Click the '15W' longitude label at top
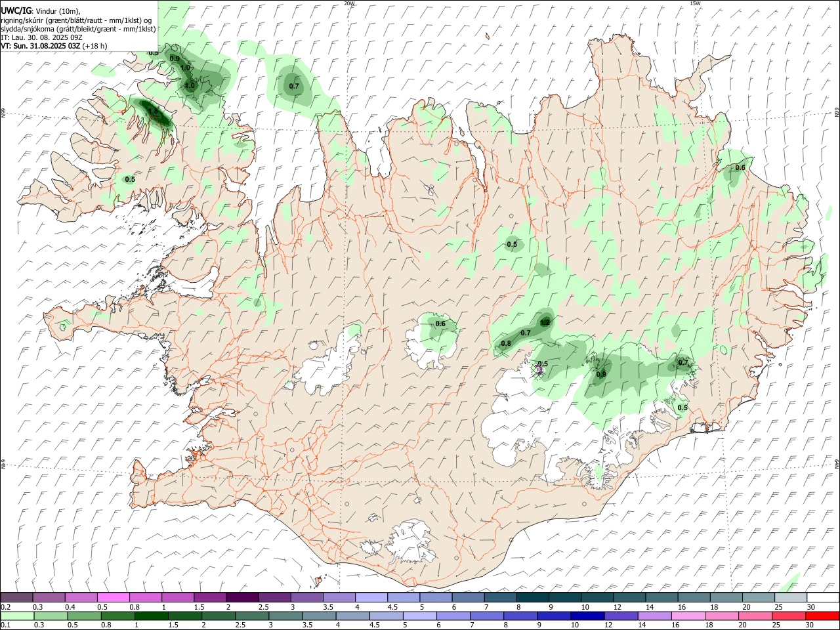 [695, 3]
